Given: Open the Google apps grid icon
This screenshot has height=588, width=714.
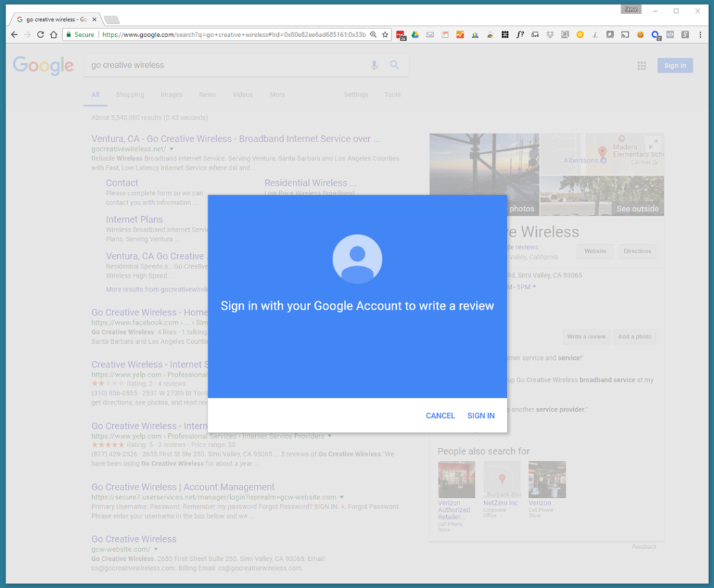Looking at the screenshot, I should tap(641, 65).
